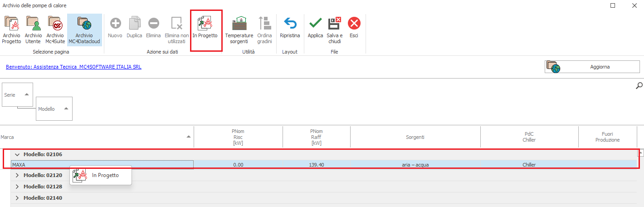Click the search magnifier icon
The width and height of the screenshot is (644, 207).
(639, 85)
